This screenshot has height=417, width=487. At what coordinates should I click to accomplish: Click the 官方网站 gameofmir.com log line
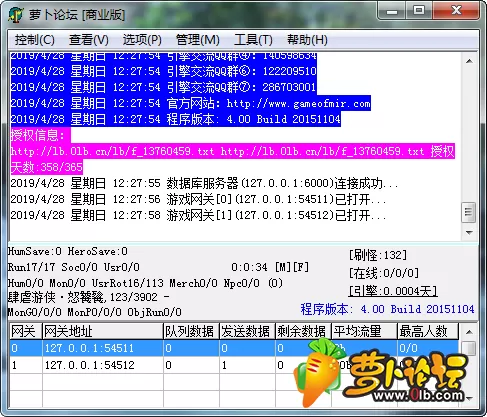(190, 103)
